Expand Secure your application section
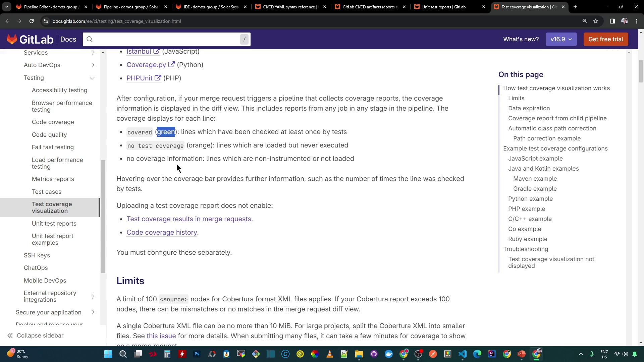The width and height of the screenshot is (644, 362). (93, 312)
